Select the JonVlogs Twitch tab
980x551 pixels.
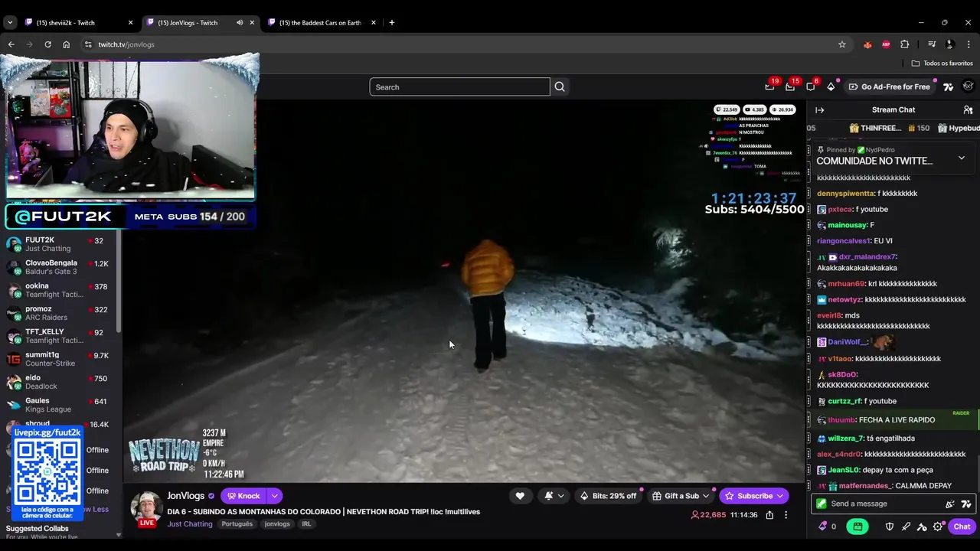tap(200, 23)
